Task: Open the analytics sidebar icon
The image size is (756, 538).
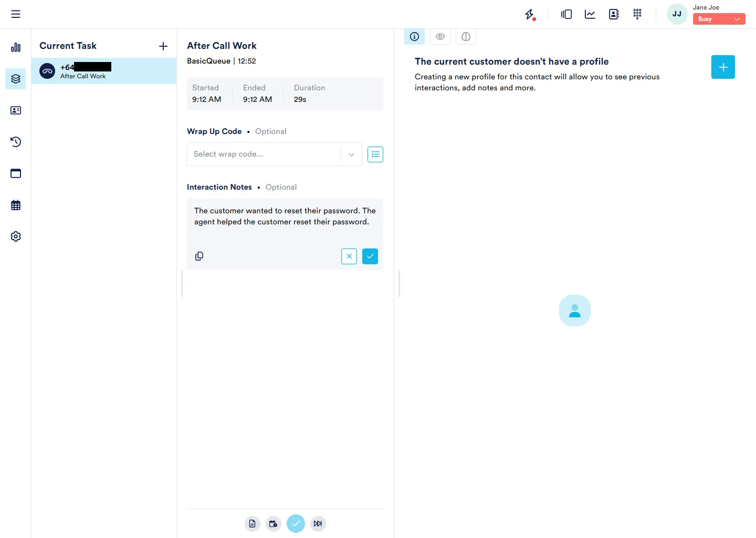Action: [16, 47]
